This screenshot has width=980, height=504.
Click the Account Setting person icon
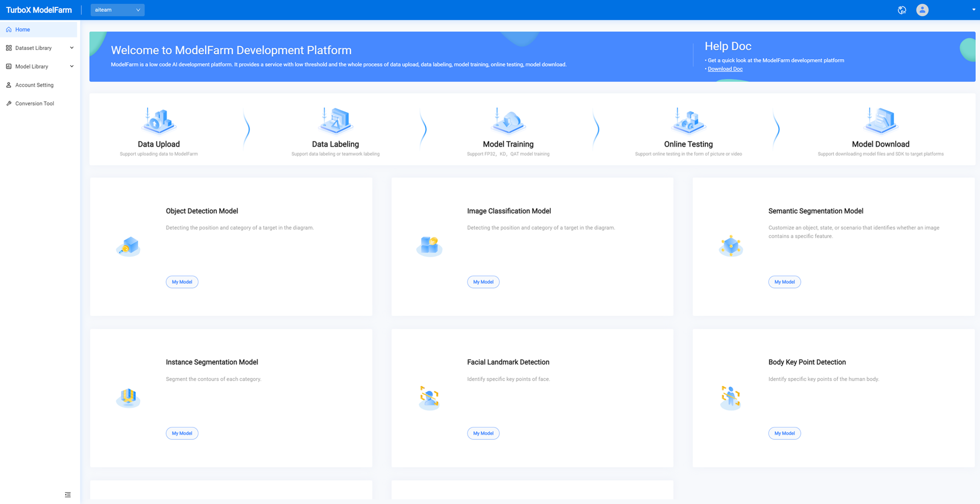(x=9, y=85)
